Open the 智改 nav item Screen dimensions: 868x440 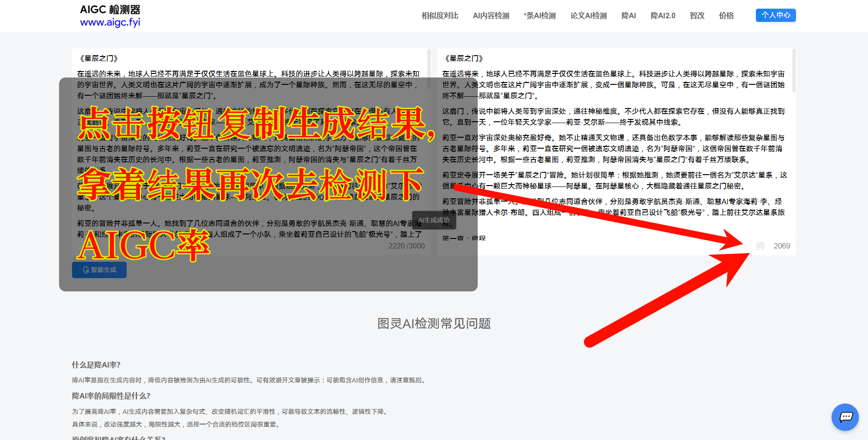(x=697, y=15)
